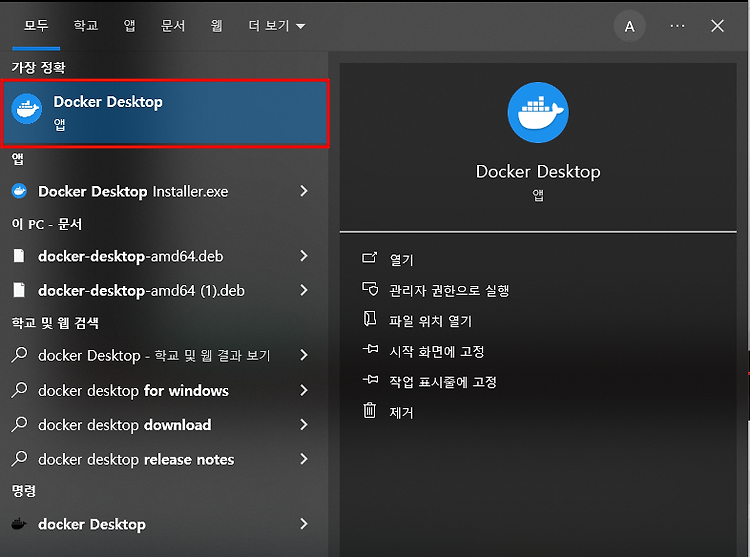Click shield icon beside 관리자 권한으로 실행
The image size is (750, 557).
[x=370, y=289]
